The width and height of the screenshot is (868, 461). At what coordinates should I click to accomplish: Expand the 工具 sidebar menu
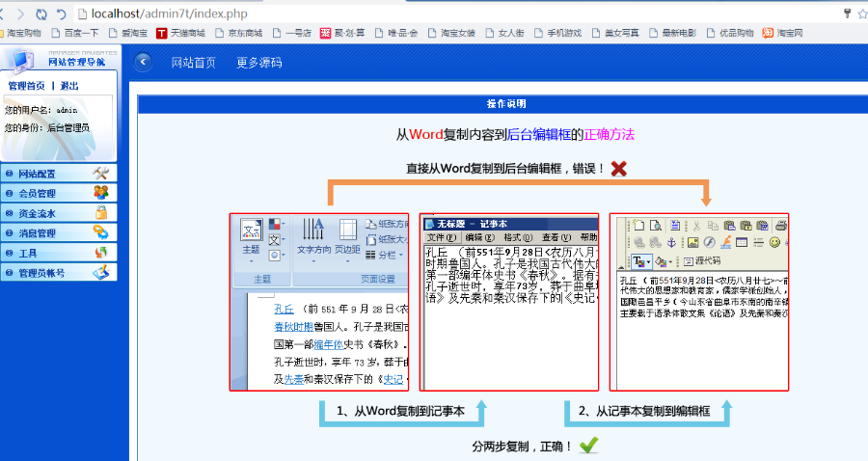[x=59, y=253]
